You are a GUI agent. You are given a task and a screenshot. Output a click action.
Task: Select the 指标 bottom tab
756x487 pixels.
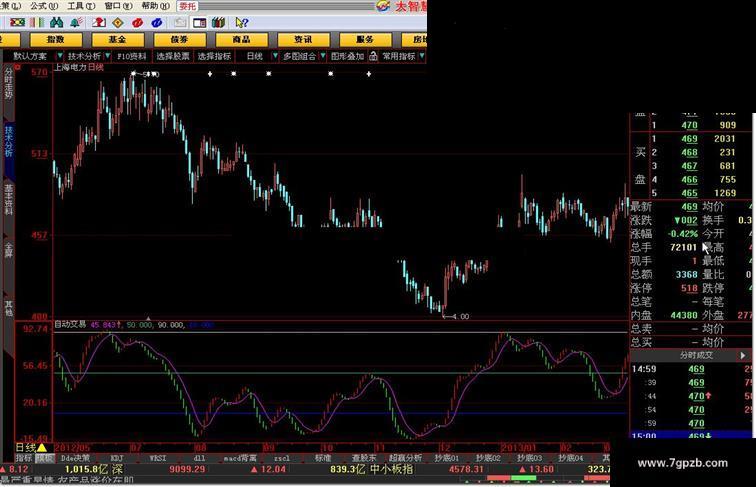(x=23, y=458)
